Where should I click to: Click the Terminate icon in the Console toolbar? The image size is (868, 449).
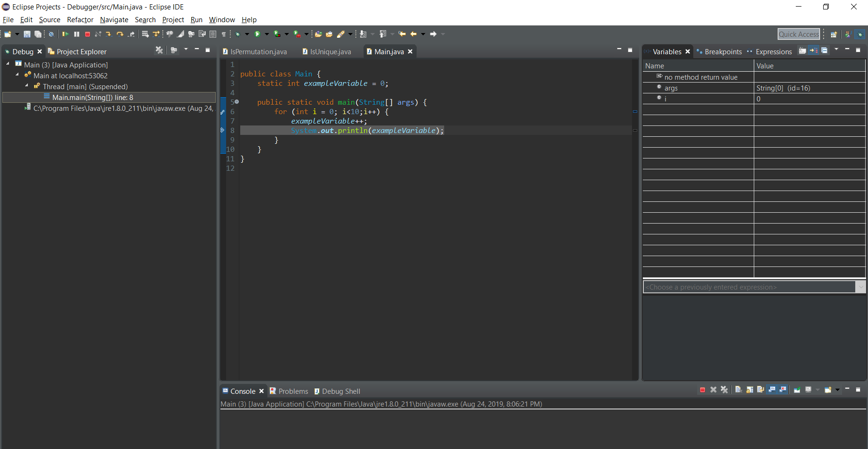[x=702, y=390]
